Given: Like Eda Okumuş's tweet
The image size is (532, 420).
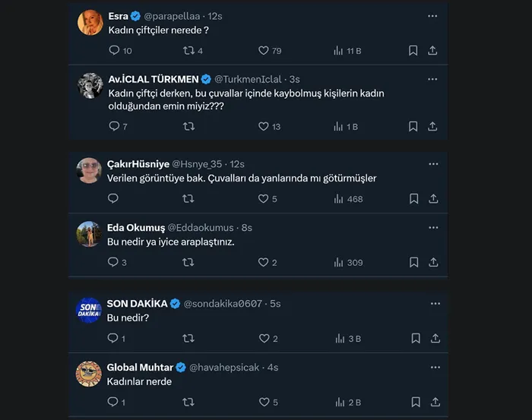Looking at the screenshot, I should click(264, 262).
